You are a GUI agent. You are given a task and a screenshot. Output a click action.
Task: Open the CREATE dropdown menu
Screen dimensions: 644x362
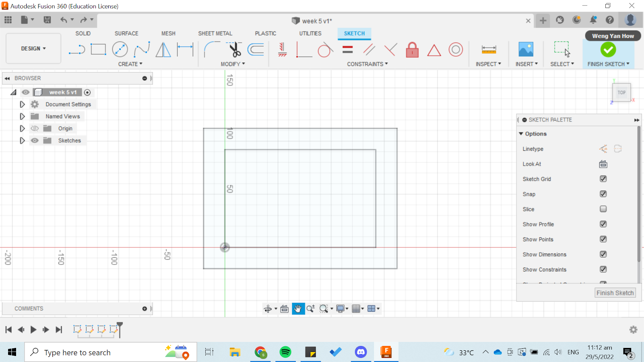[130, 64]
